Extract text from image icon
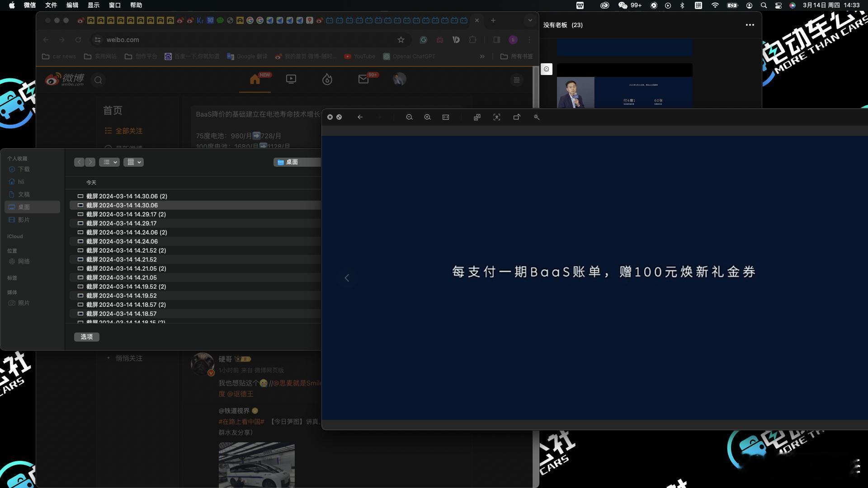 (497, 117)
